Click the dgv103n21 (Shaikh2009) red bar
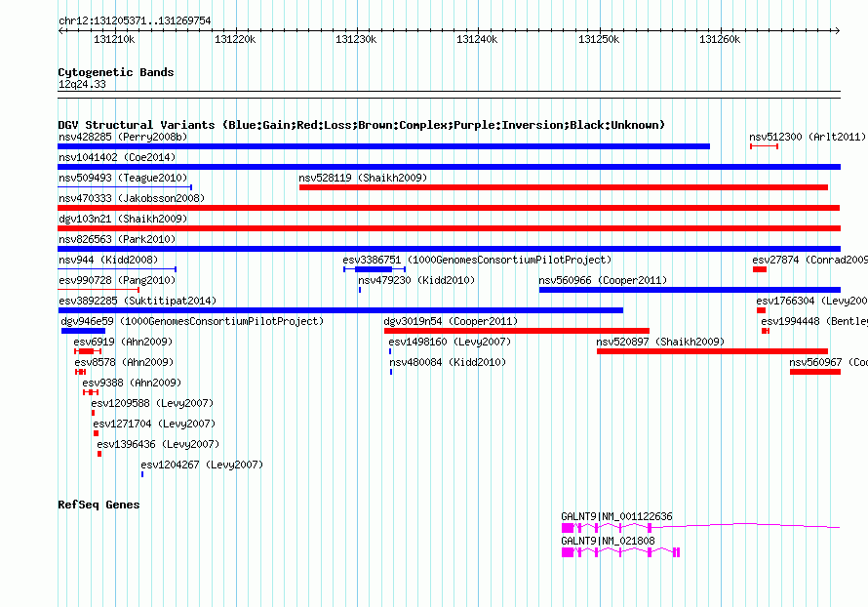The height and width of the screenshot is (607, 868). click(x=449, y=228)
